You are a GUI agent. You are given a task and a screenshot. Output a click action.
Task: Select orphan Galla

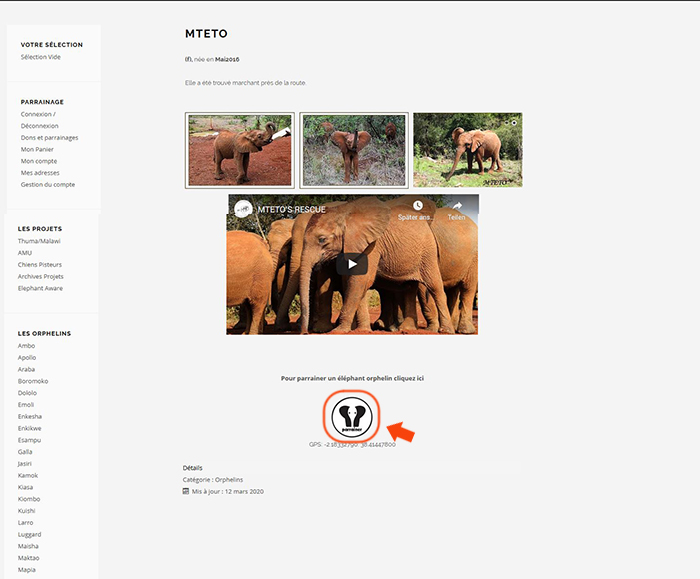coord(25,452)
